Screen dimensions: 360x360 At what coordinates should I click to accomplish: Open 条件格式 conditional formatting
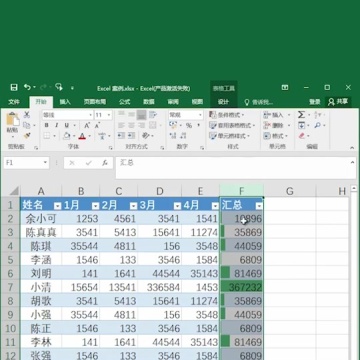tap(227, 115)
